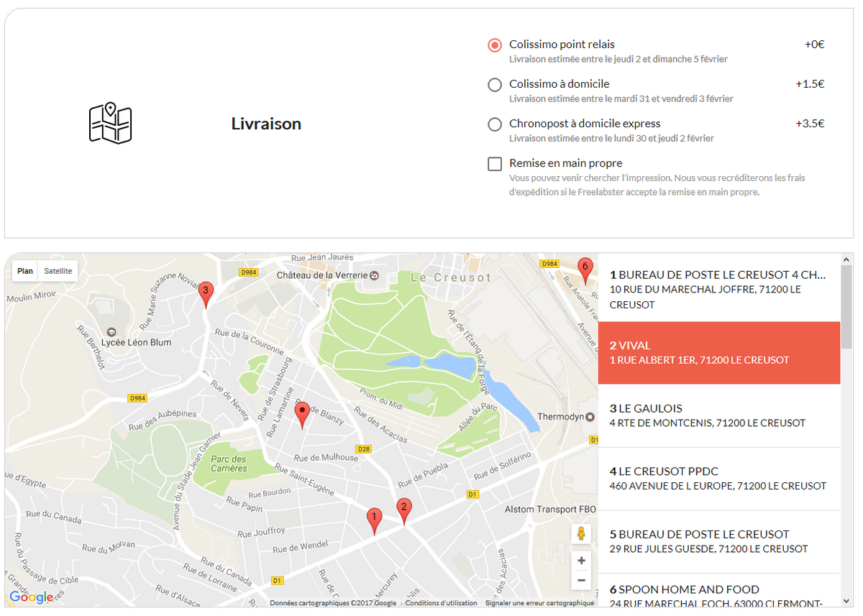Open Conditions d'utilisation link on map
Image resolution: width=863 pixels, height=616 pixels.
point(441,603)
